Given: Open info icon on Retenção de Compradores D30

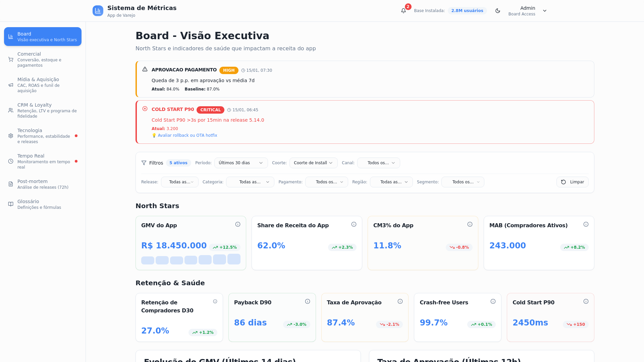Looking at the screenshot, I should click(215, 301).
